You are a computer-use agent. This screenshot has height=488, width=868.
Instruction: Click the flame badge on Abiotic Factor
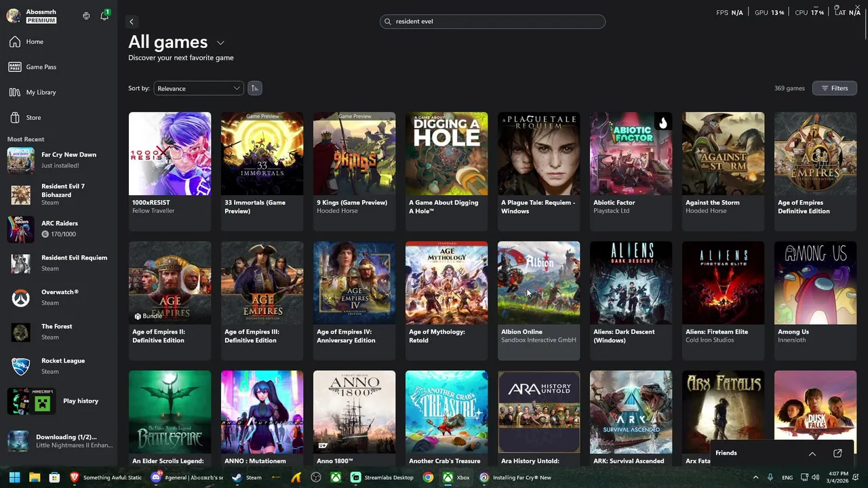click(663, 123)
